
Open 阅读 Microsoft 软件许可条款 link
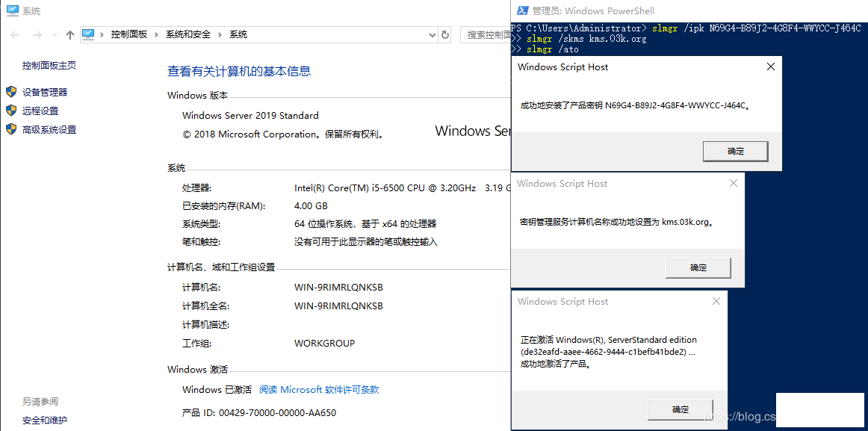click(x=320, y=389)
